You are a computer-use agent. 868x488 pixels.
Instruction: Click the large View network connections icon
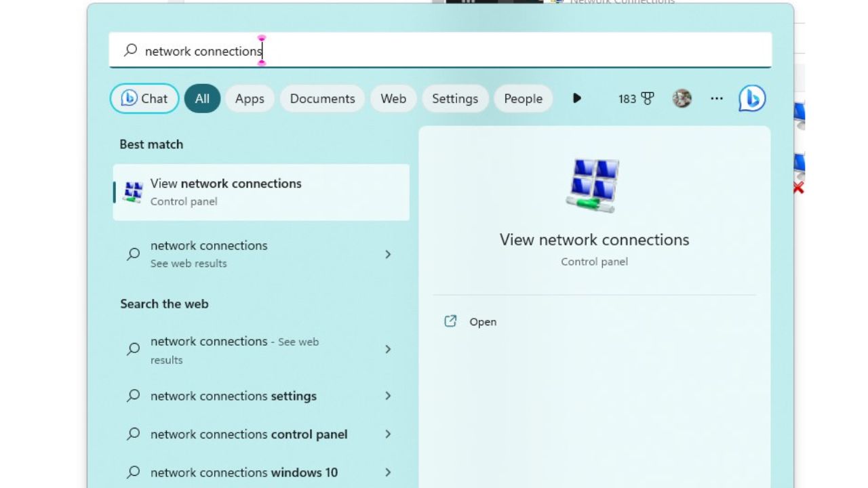tap(593, 184)
